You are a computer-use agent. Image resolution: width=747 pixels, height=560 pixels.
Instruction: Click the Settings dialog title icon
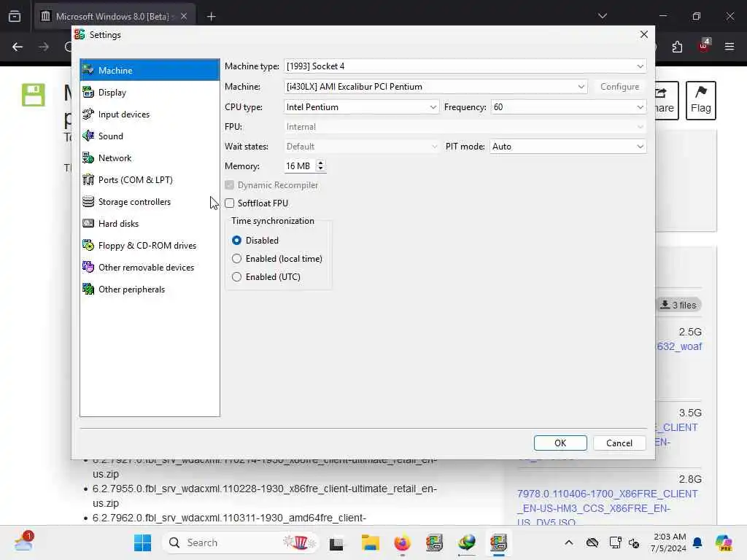[80, 35]
